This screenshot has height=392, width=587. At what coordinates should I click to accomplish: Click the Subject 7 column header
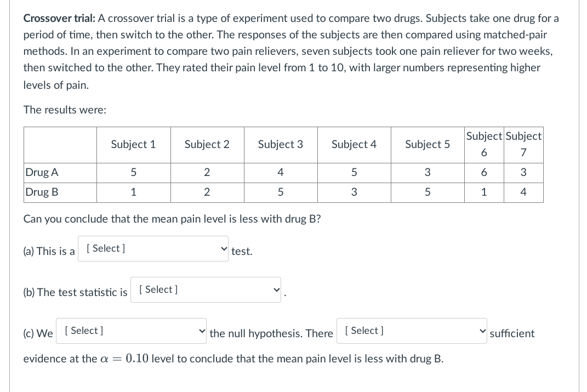coord(523,145)
